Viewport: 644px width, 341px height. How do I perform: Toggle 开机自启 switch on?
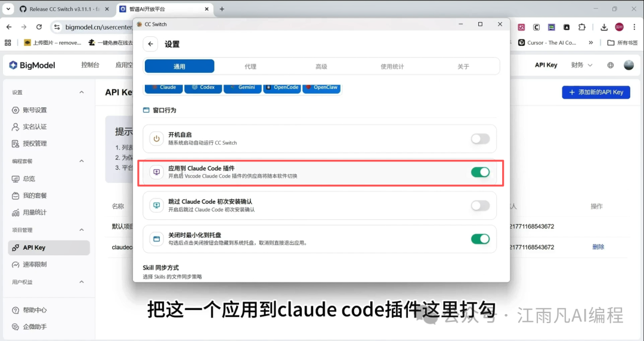coord(480,139)
